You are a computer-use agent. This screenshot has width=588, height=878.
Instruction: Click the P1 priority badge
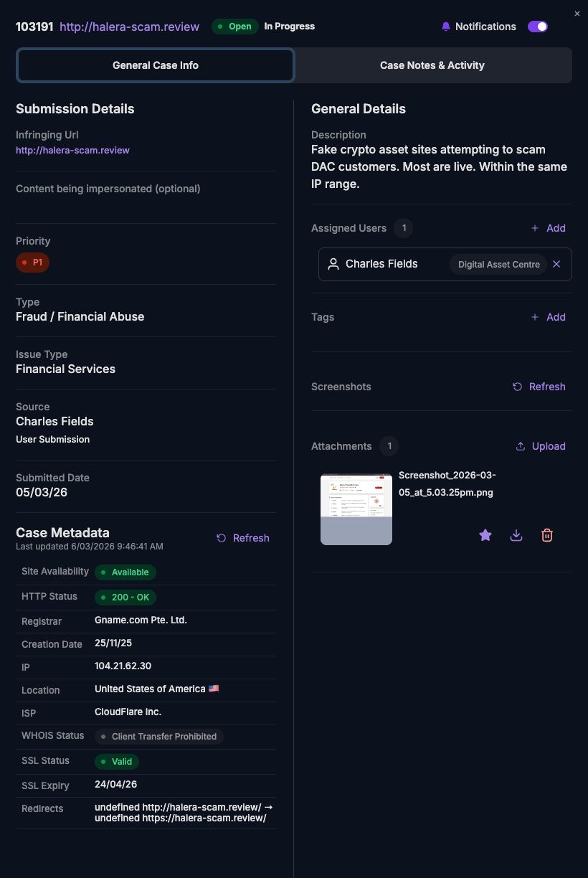pos(32,263)
